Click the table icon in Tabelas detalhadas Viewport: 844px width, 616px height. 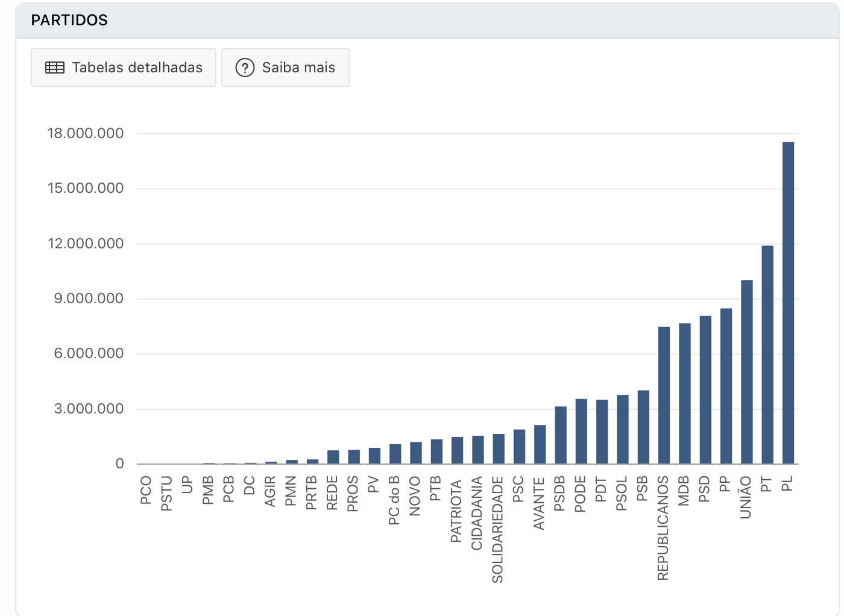[x=55, y=68]
